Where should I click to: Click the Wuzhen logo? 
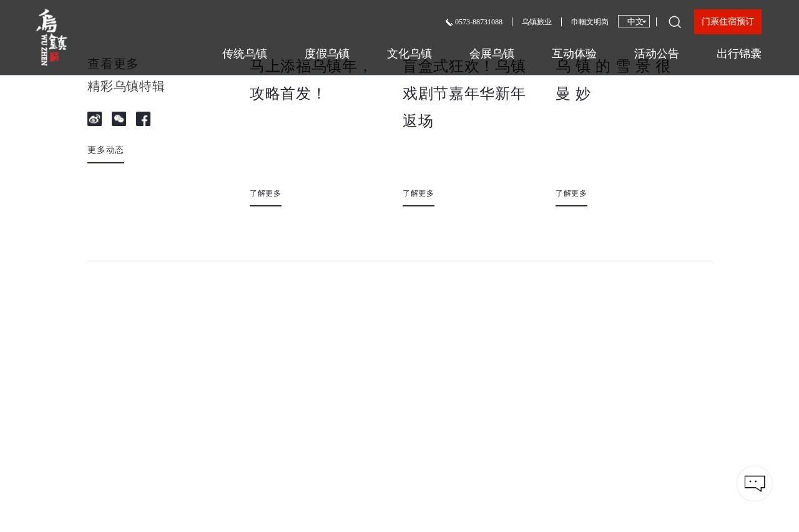point(51,37)
